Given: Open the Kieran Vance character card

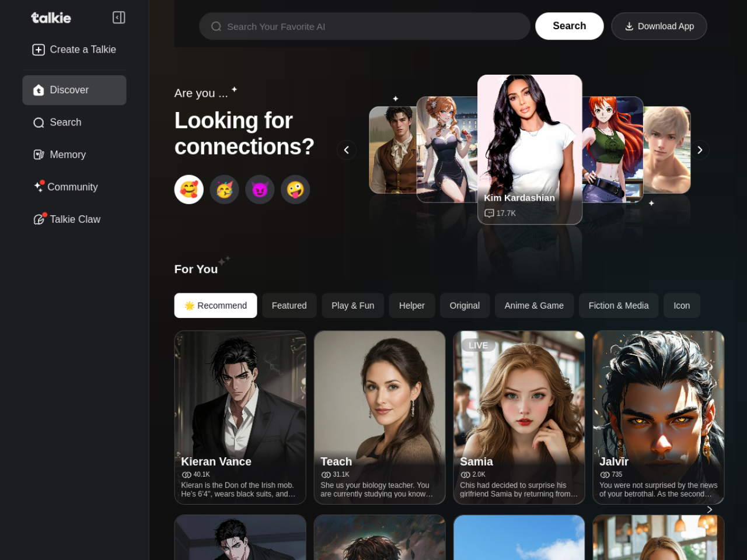Looking at the screenshot, I should (x=240, y=417).
